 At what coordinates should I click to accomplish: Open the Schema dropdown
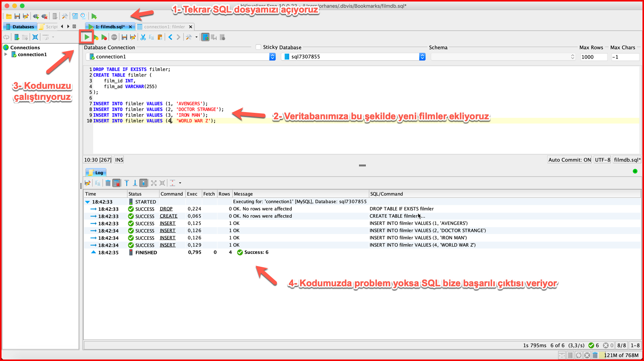pyautogui.click(x=503, y=56)
